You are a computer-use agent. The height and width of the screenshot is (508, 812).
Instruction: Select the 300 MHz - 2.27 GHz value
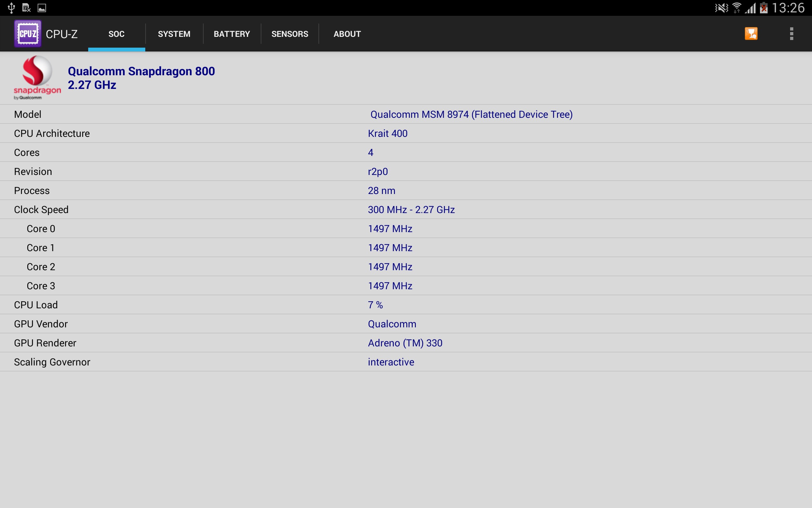pos(411,210)
